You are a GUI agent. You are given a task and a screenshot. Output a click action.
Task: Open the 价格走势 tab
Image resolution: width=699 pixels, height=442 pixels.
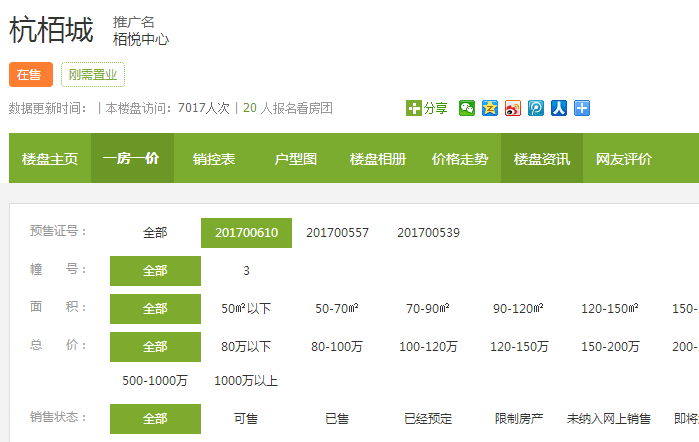tap(460, 159)
